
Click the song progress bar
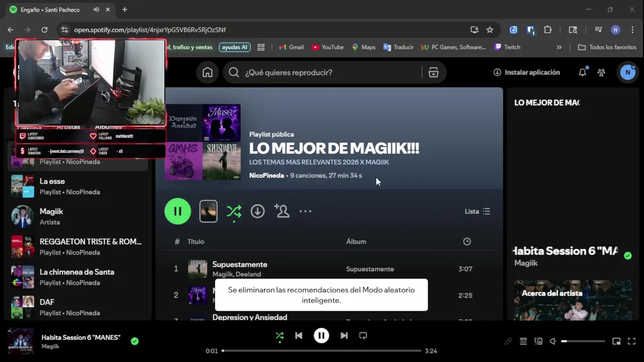click(321, 351)
